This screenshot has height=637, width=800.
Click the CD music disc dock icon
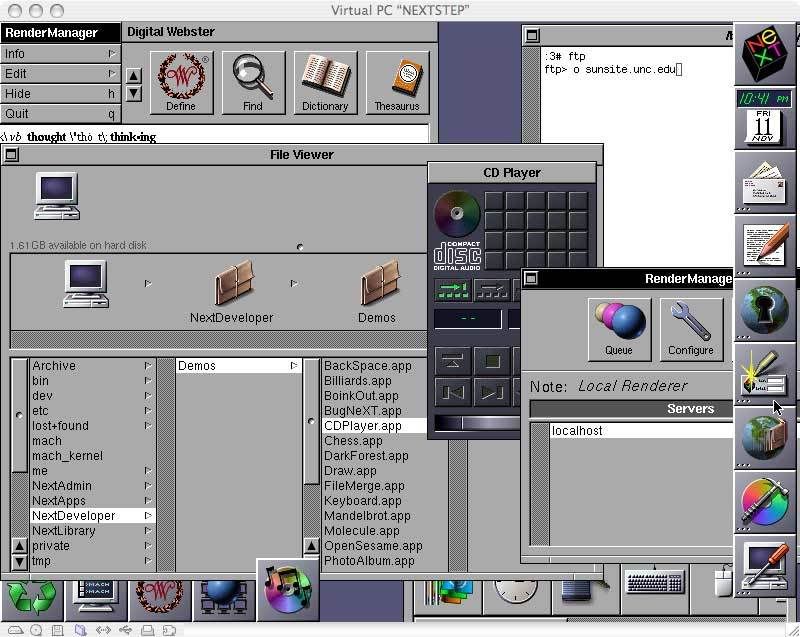[288, 590]
